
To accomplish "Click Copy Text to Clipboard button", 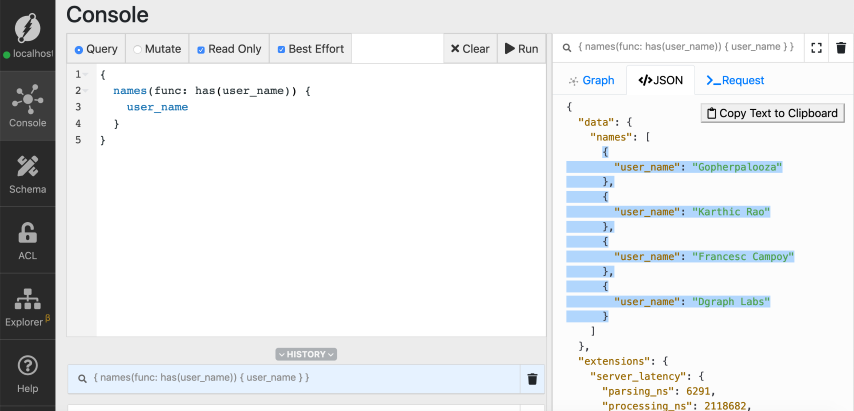I will [x=772, y=113].
